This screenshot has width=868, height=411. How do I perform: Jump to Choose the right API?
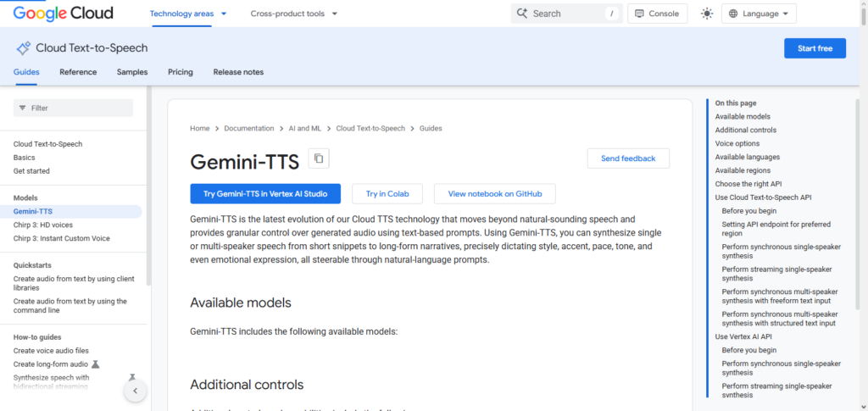(748, 184)
